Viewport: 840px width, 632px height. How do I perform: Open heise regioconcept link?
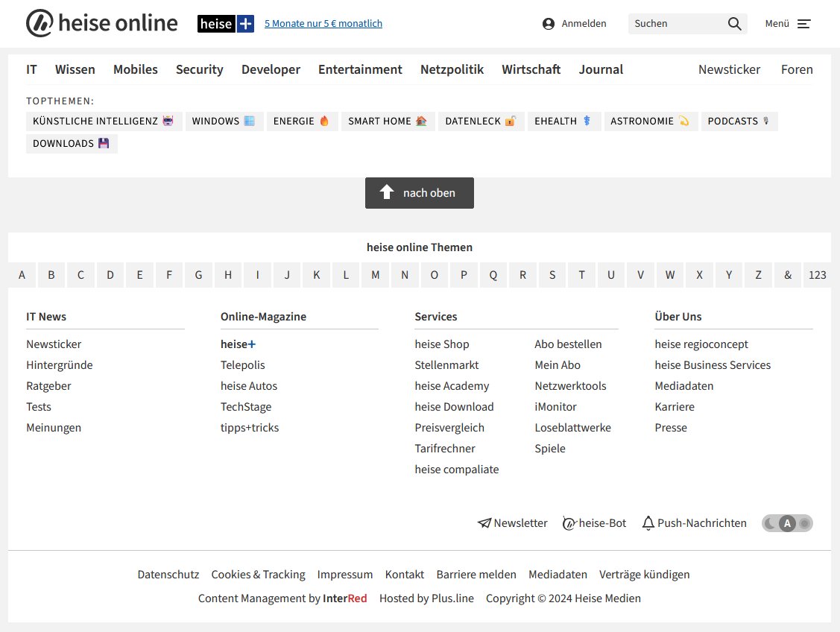(701, 344)
